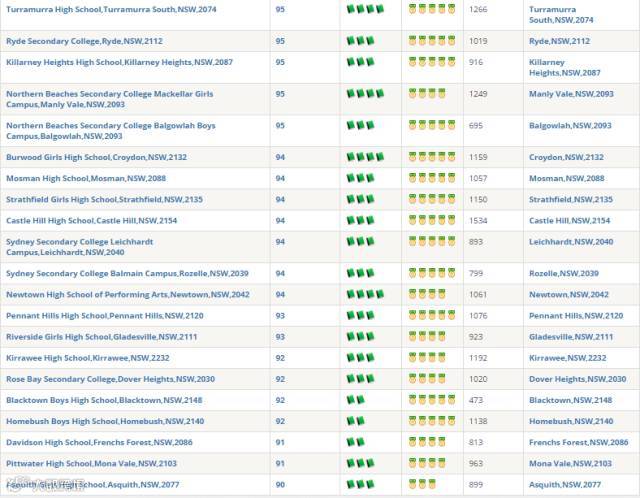Open Blacktown Boys High School link
The image size is (640, 498).
104,400
